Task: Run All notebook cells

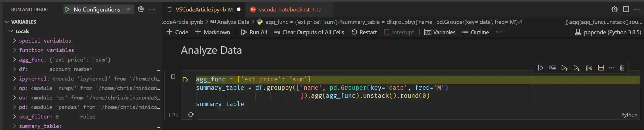Action: click(x=254, y=32)
